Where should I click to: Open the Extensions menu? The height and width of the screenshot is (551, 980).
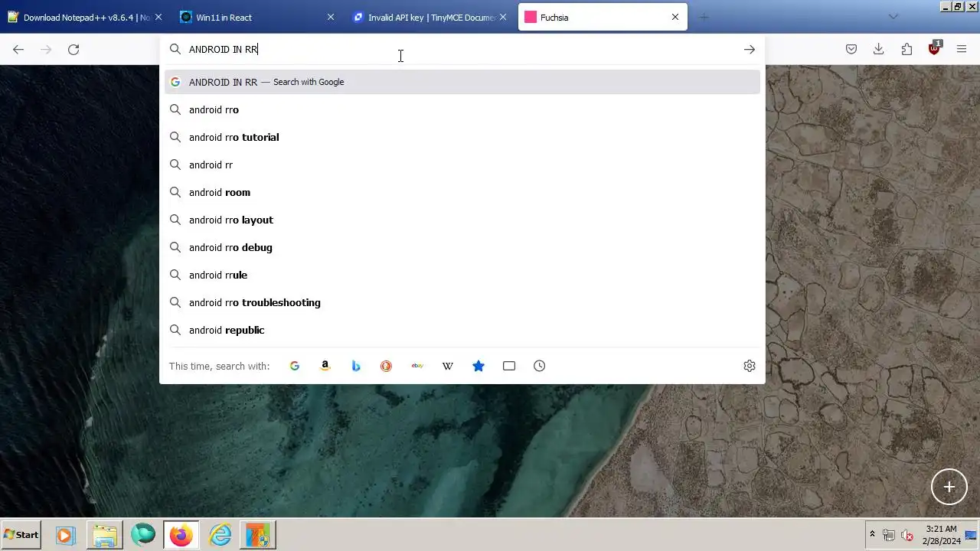point(906,49)
